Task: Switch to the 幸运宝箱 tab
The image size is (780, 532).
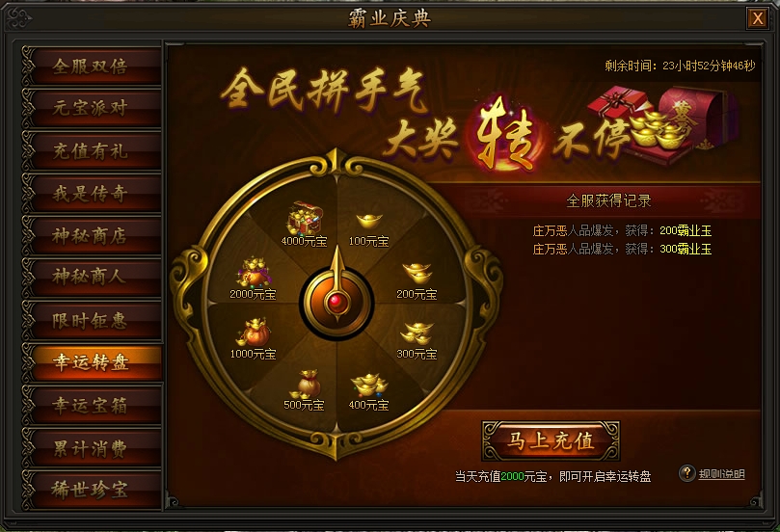Action: pyautogui.click(x=92, y=405)
